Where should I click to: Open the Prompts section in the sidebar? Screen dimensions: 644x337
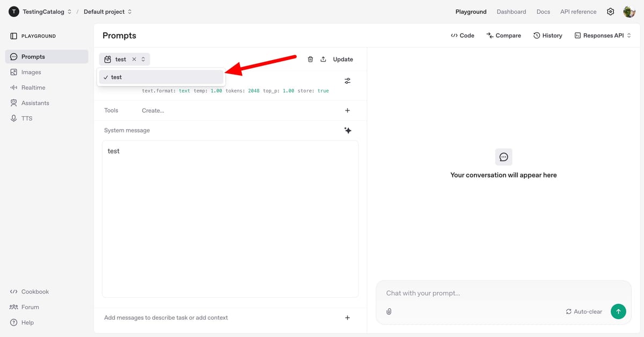point(32,56)
